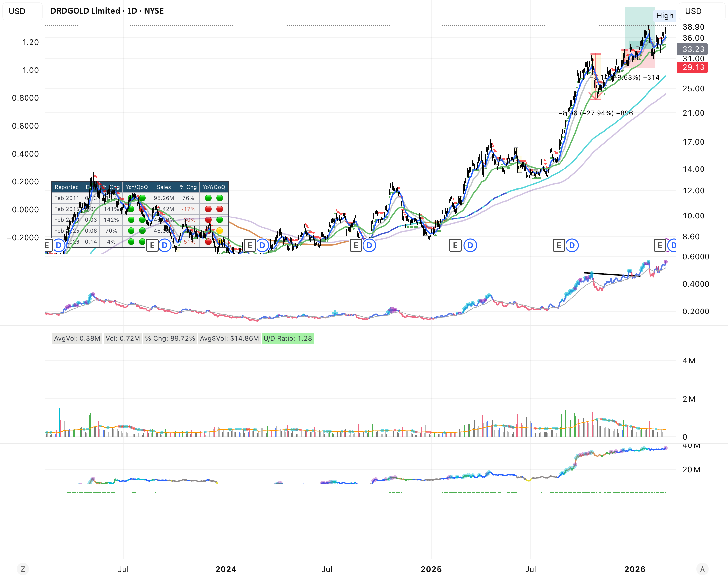728x578 pixels.
Task: Click the Sales column header
Action: coord(164,187)
